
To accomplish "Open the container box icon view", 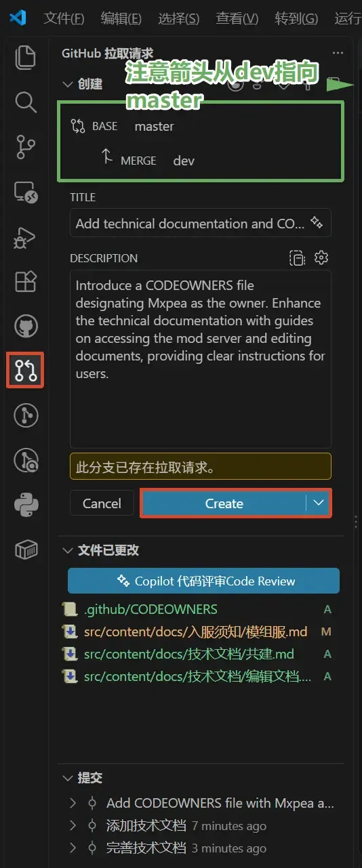I will [x=26, y=550].
